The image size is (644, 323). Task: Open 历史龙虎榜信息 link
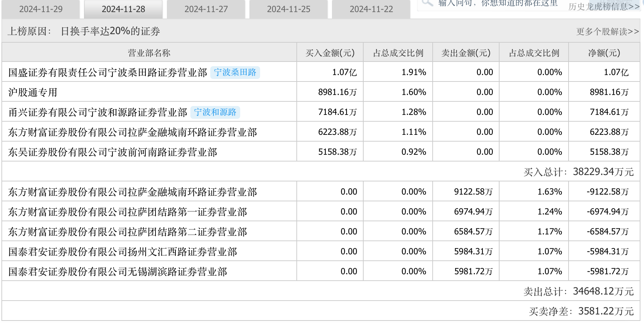pos(604,7)
